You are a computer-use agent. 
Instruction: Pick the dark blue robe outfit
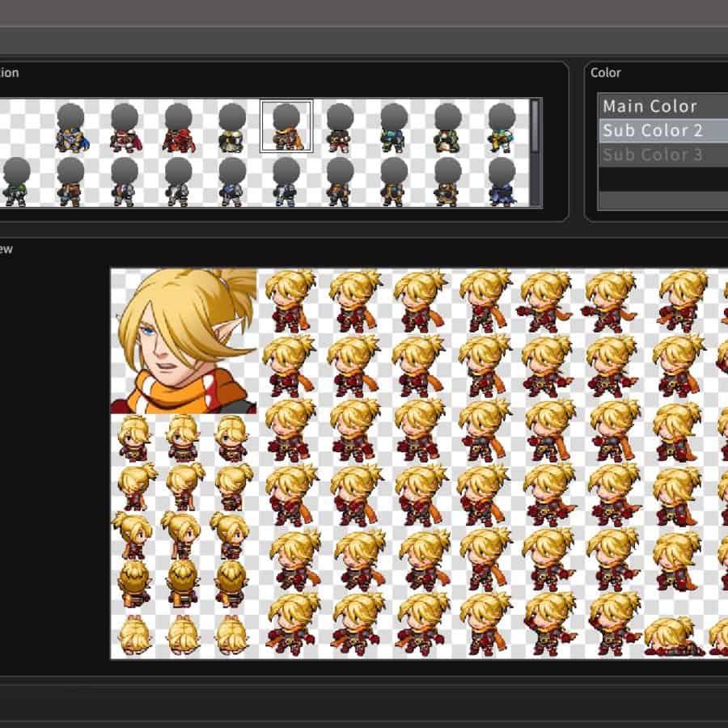[x=502, y=182]
